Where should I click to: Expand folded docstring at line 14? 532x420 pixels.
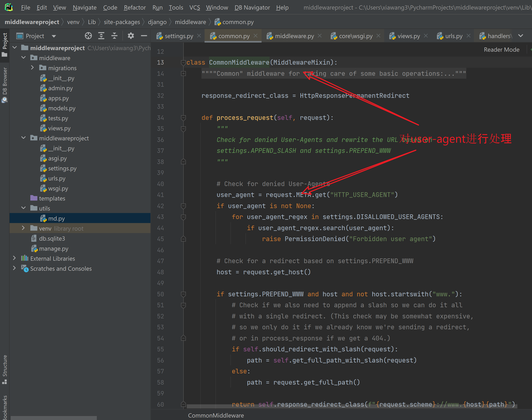coord(183,74)
